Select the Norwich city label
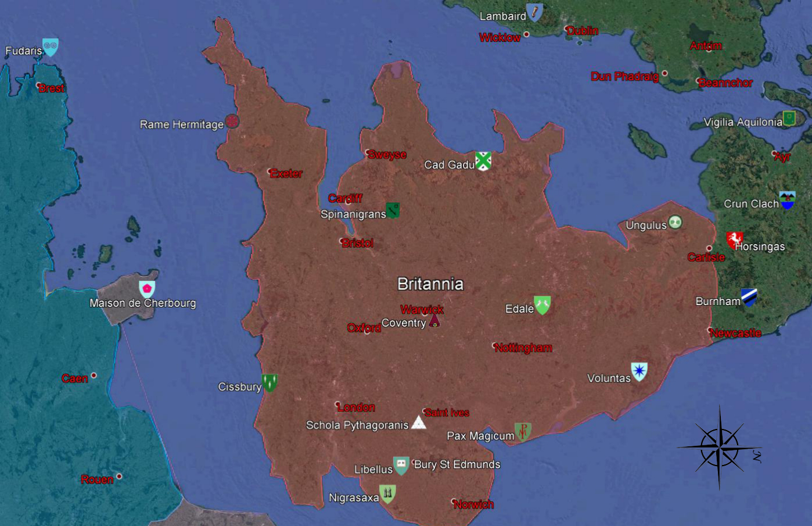 pos(474,504)
